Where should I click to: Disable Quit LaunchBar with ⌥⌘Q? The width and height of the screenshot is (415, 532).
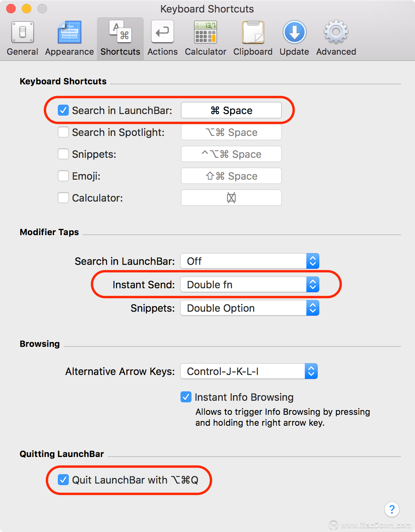(x=63, y=480)
